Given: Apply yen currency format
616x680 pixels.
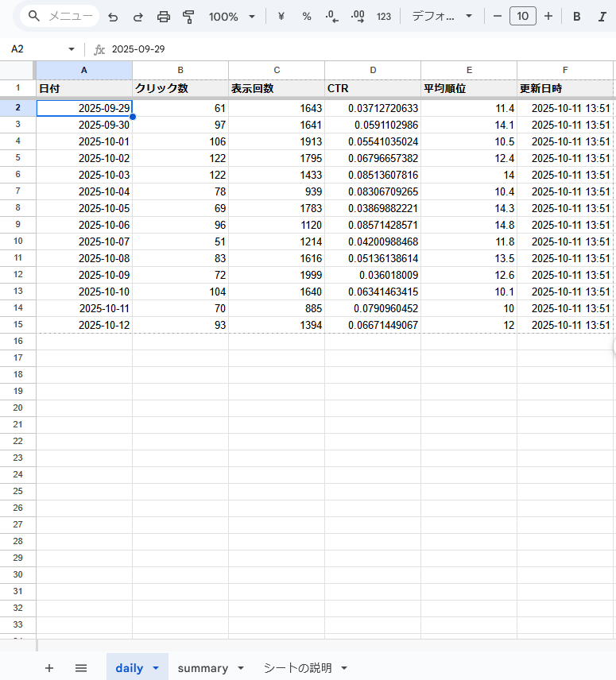Looking at the screenshot, I should tap(281, 17).
